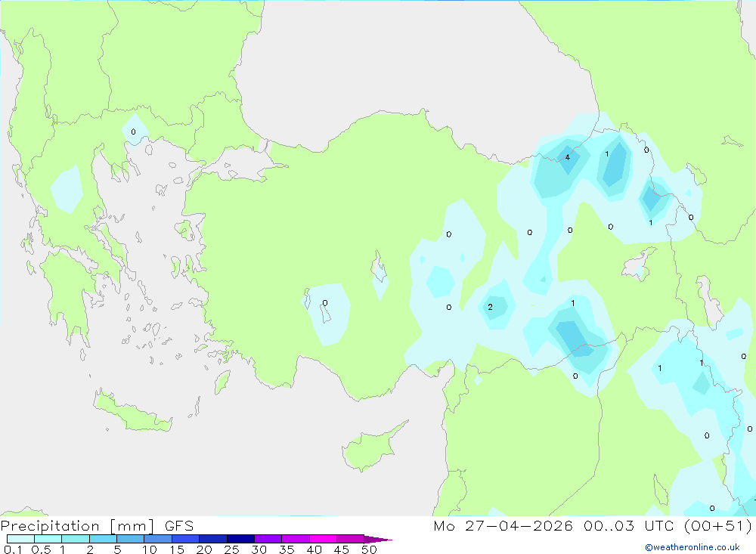Click the '40' legend scale label

tap(314, 549)
